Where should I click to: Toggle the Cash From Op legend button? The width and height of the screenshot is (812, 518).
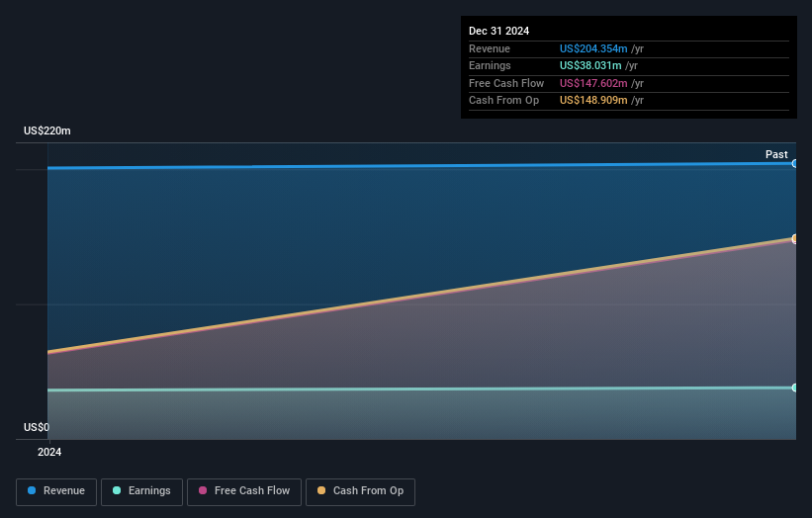pos(360,491)
